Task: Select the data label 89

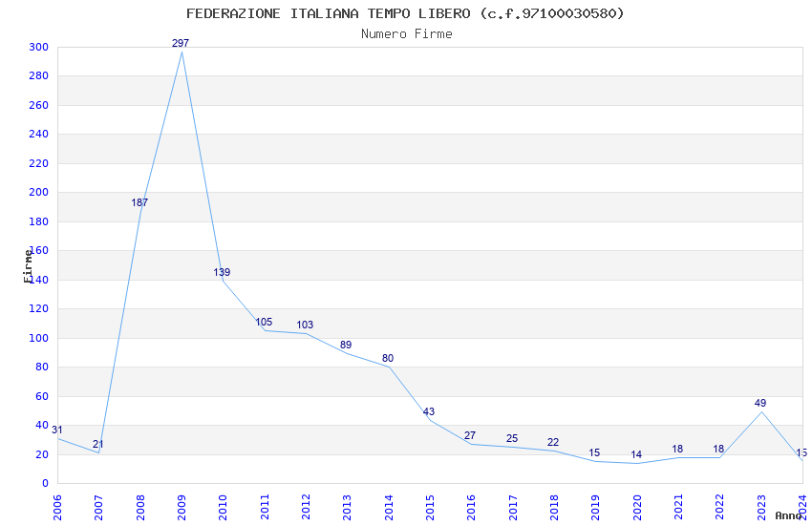Action: 346,345
